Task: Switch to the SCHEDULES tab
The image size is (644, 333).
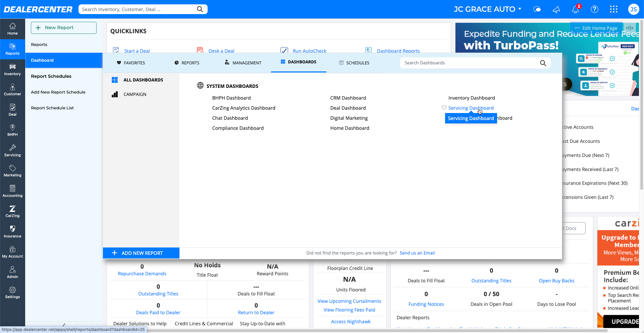Action: (x=354, y=63)
